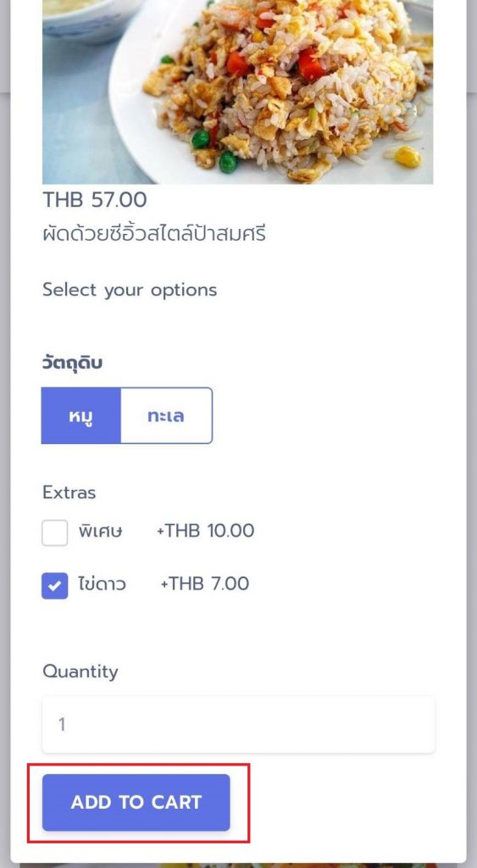Click the fried rice dish photo
Viewport: 477px width, 868px height.
tap(238, 92)
